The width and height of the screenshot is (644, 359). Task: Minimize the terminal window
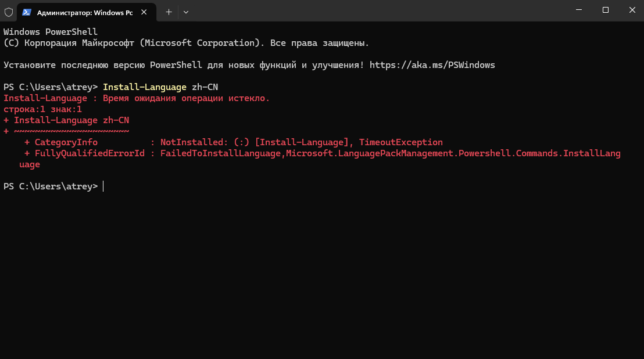[x=579, y=10]
